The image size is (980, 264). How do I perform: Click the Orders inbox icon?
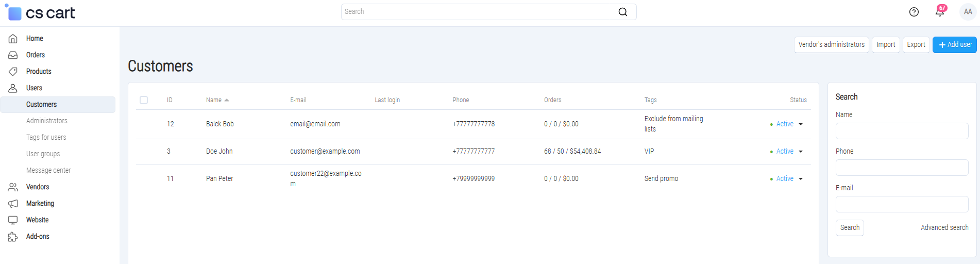tap(13, 55)
